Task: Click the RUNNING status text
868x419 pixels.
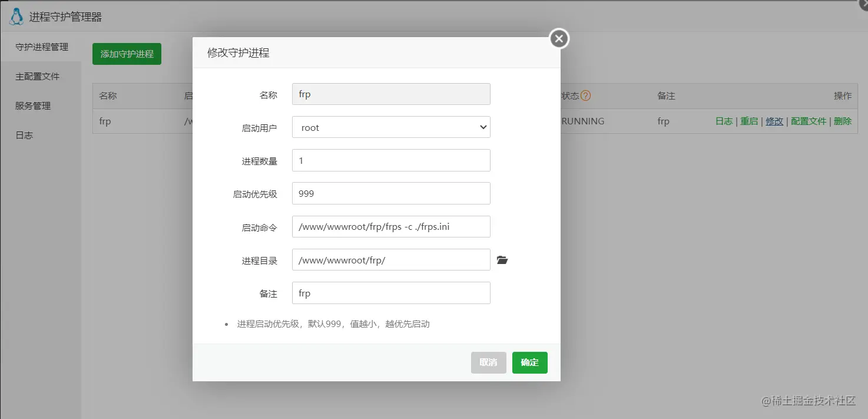Action: (x=582, y=121)
